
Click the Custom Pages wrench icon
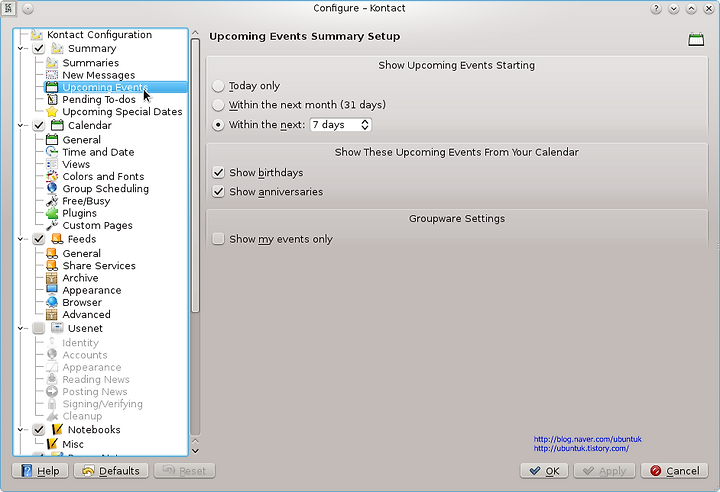pyautogui.click(x=52, y=225)
